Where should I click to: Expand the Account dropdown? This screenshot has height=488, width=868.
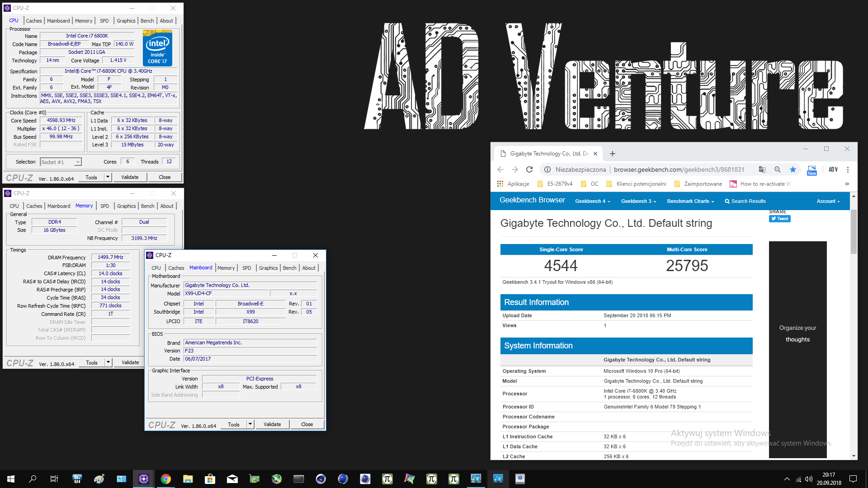pyautogui.click(x=828, y=201)
